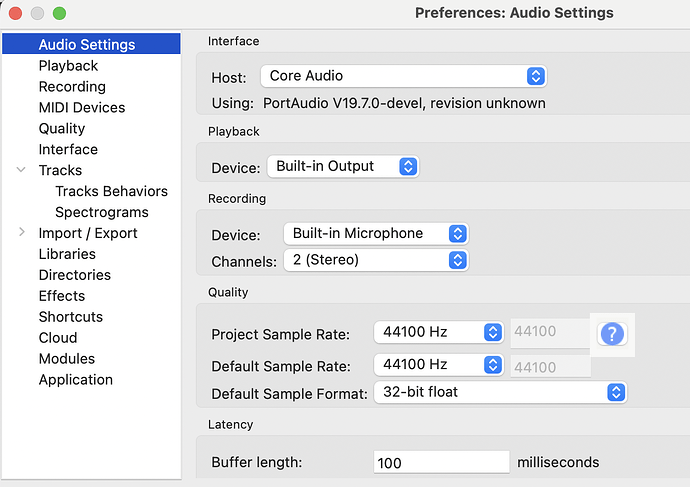
Task: Go to Recording preferences
Action: (x=72, y=86)
